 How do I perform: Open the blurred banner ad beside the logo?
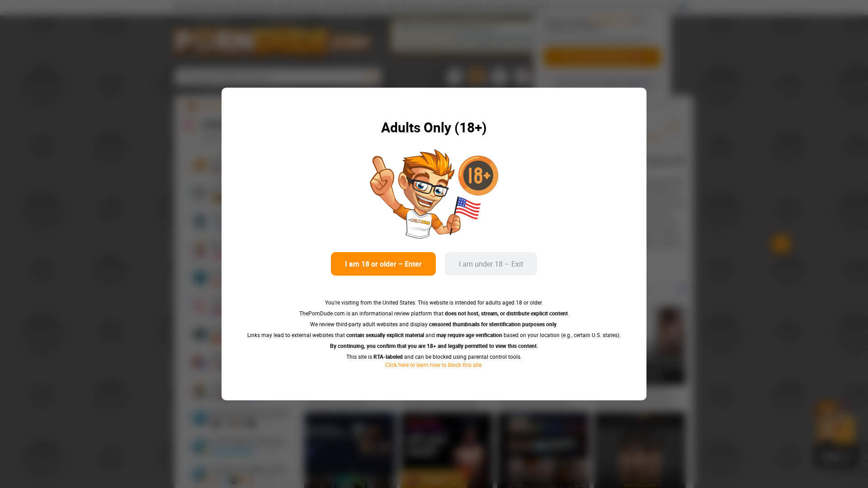click(462, 35)
